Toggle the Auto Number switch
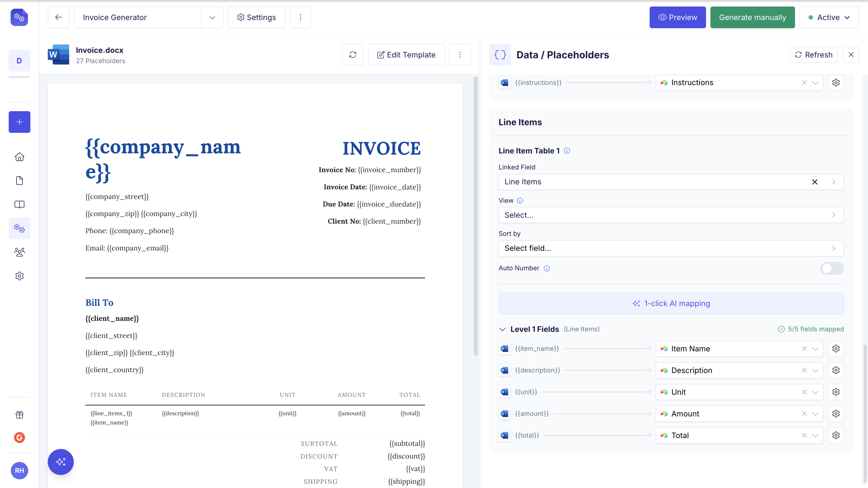Image resolution: width=868 pixels, height=488 pixels. tap(832, 268)
